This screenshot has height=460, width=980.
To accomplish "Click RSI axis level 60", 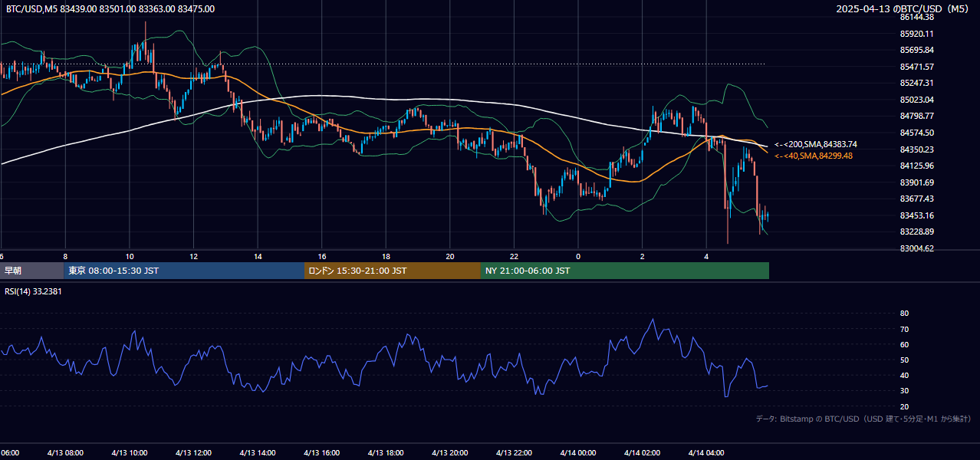I will click(x=905, y=344).
